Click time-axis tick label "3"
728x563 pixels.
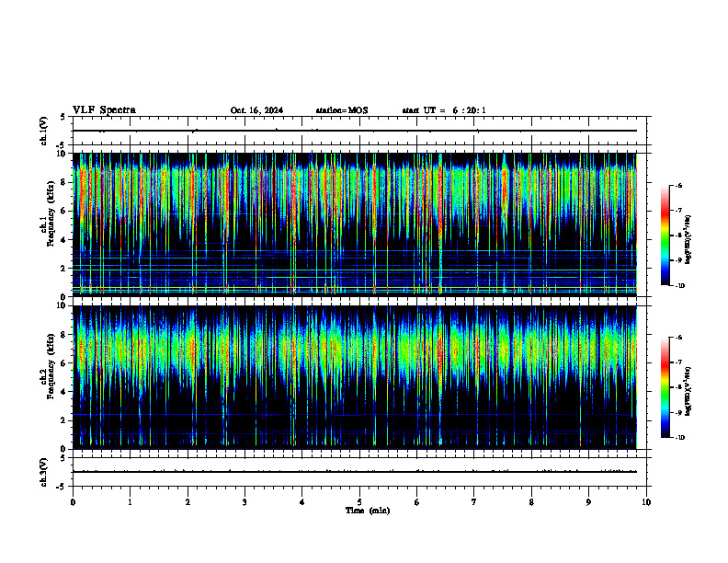coord(245,502)
